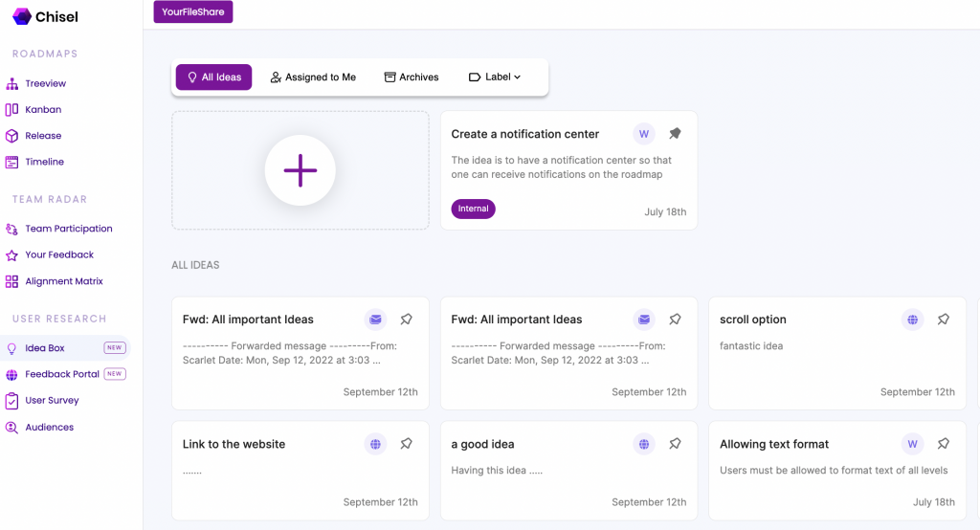Open the Archives tab
Screen dimensions: 980x530
412,77
